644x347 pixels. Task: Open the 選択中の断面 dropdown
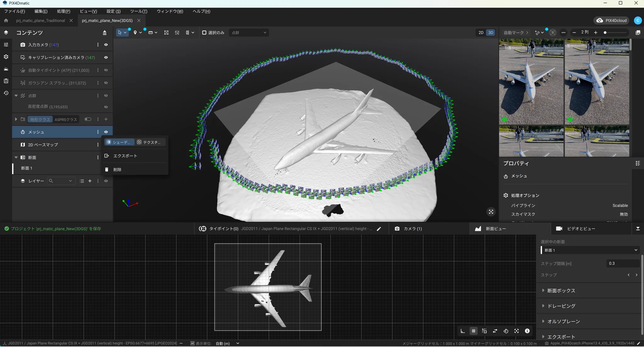coord(590,250)
